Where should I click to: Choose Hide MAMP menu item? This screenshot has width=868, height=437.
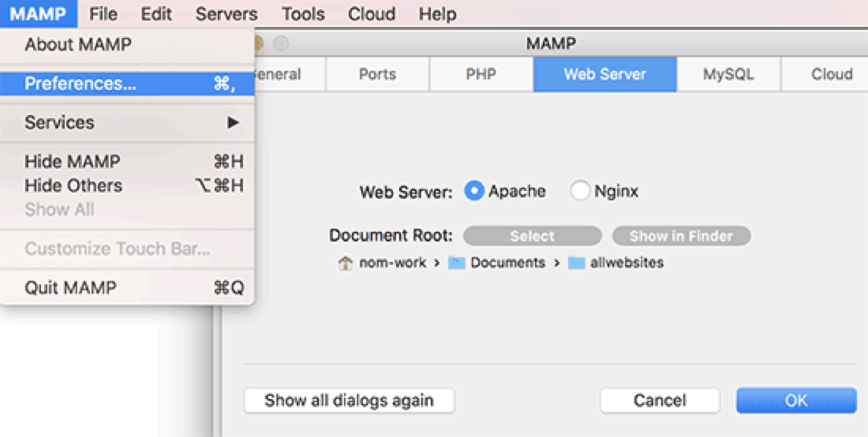coord(127,162)
